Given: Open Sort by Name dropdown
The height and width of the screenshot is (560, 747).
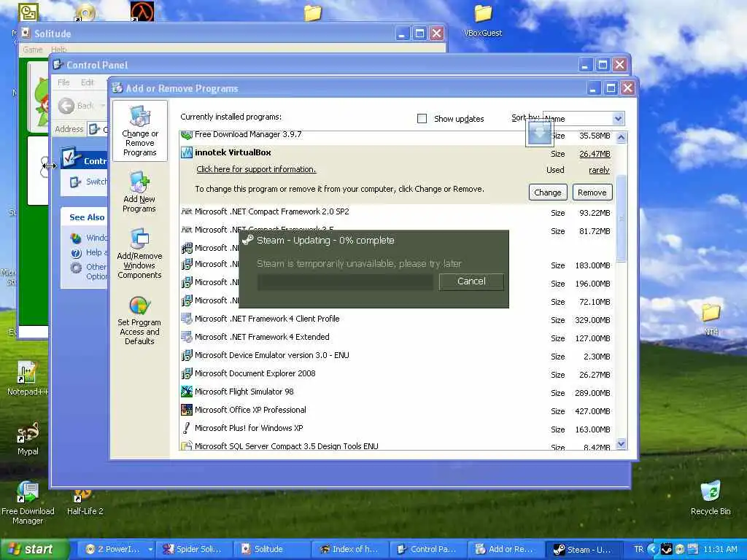Looking at the screenshot, I should (x=618, y=118).
